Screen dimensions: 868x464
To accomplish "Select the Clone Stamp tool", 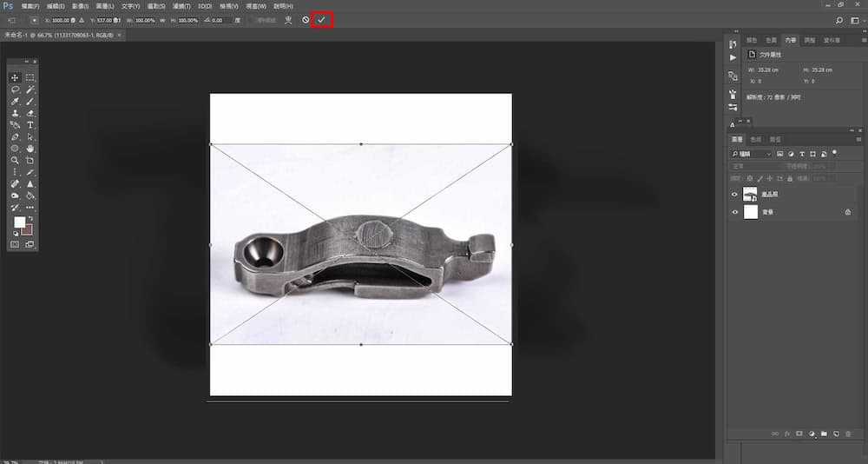I will point(15,113).
